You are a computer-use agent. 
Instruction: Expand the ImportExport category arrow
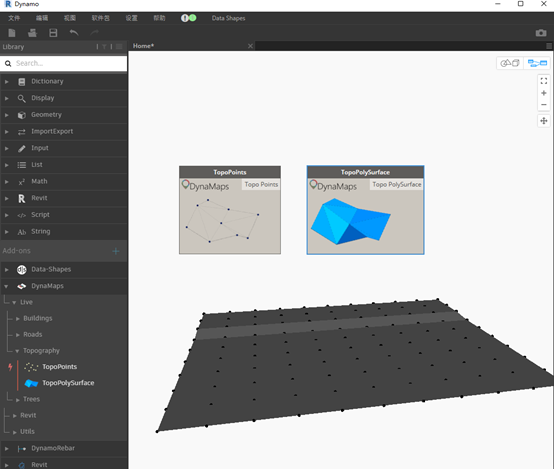[x=6, y=131]
